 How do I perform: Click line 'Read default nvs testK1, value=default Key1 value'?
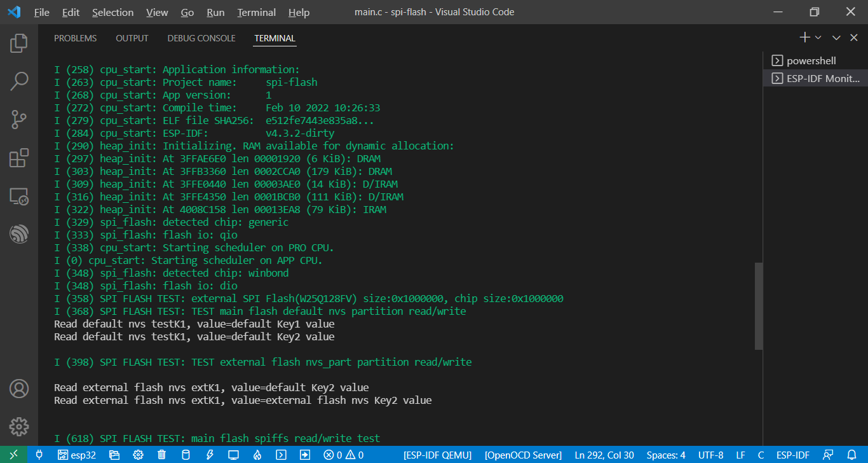194,324
